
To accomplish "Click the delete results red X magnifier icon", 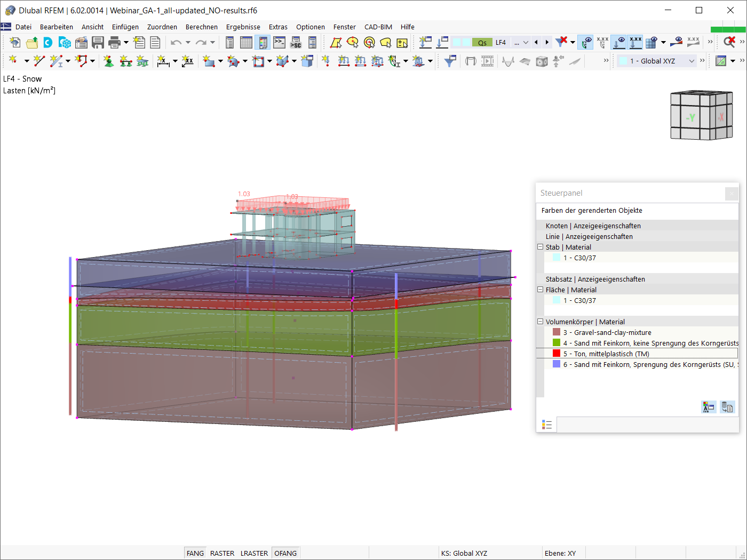I will coord(729,42).
